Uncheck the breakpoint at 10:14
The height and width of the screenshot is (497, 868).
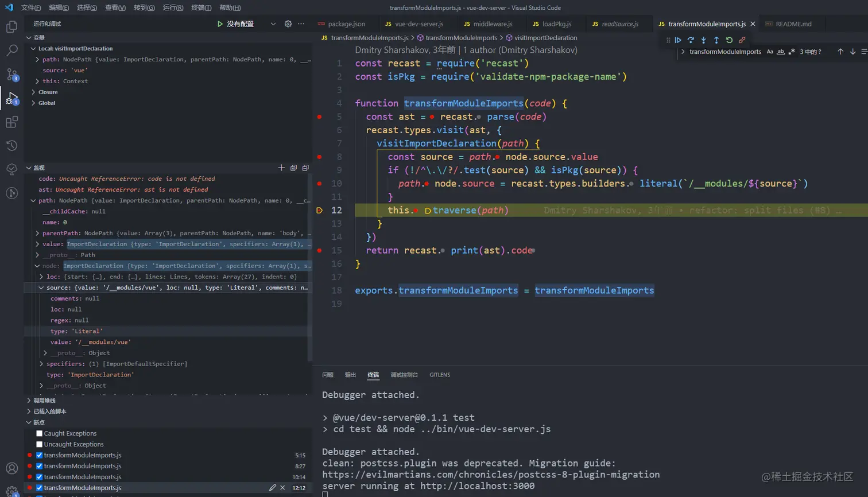click(x=40, y=477)
